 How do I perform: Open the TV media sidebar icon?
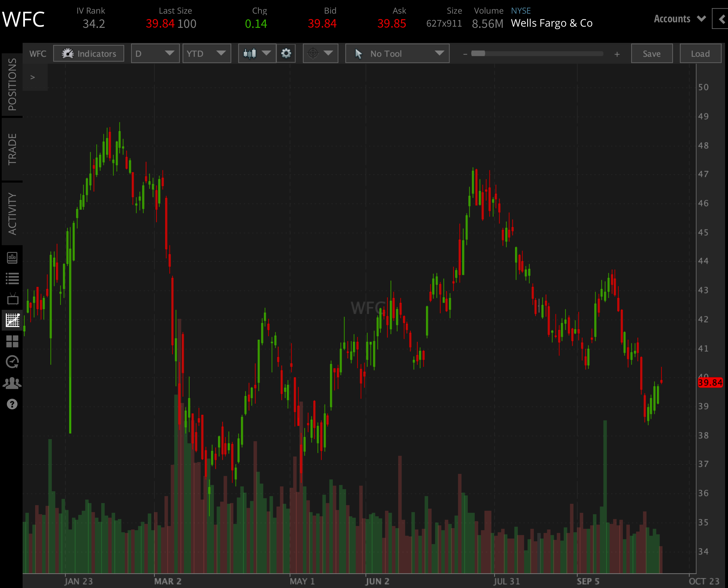click(12, 300)
